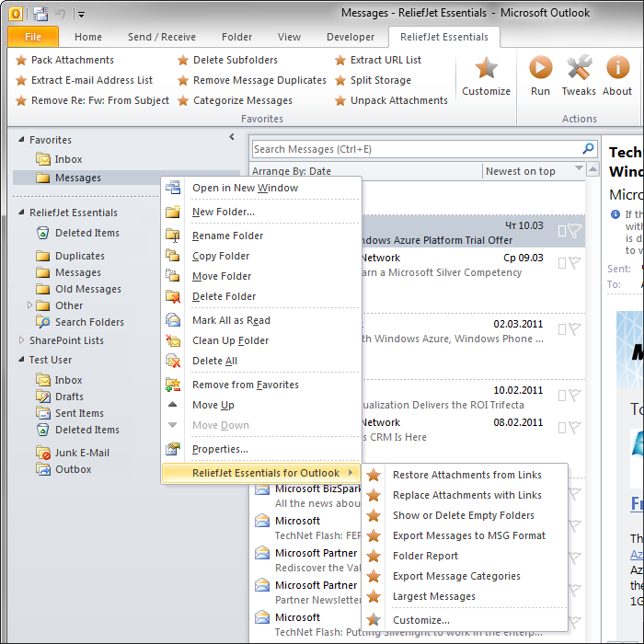Click the Send/Receive quick access icon
Screen dimensions: 644x644
pos(40,14)
